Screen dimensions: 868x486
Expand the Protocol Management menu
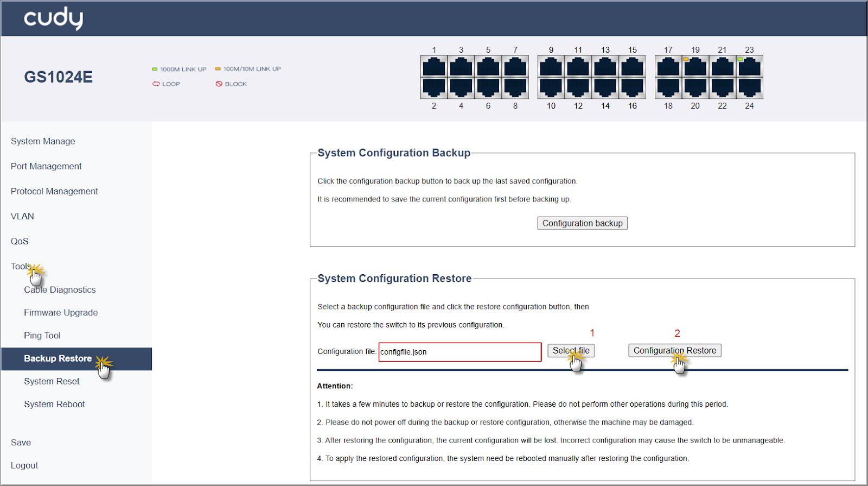click(x=54, y=191)
